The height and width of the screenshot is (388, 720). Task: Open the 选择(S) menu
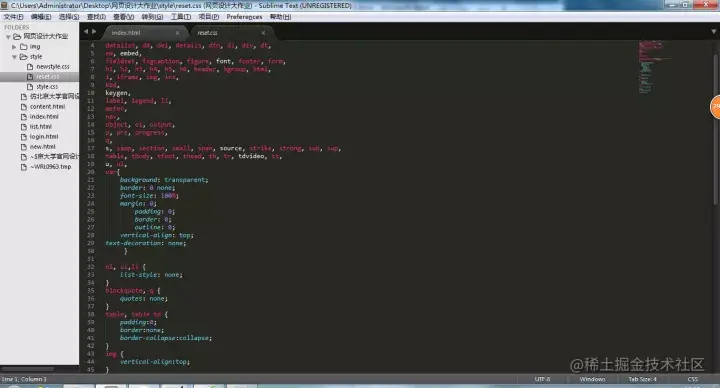click(69, 17)
